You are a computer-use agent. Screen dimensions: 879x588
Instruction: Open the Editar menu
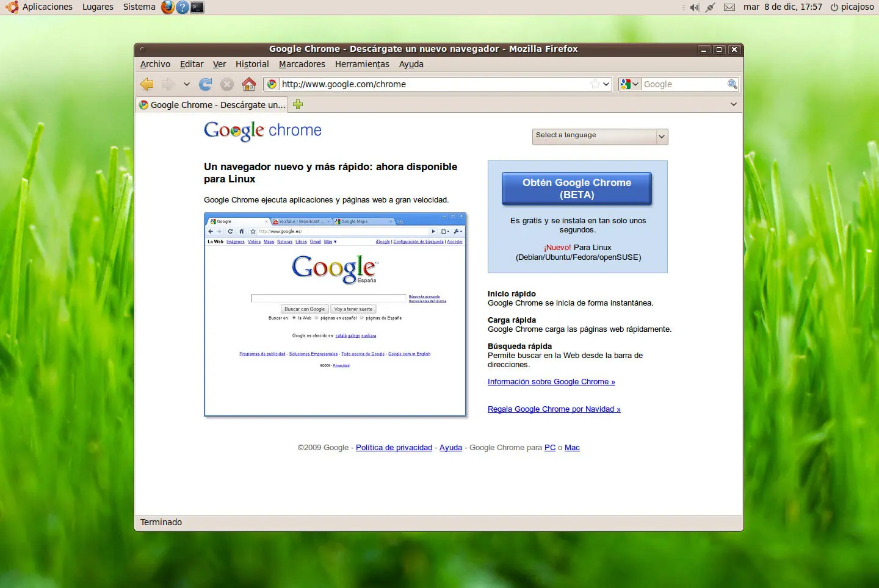tap(192, 64)
